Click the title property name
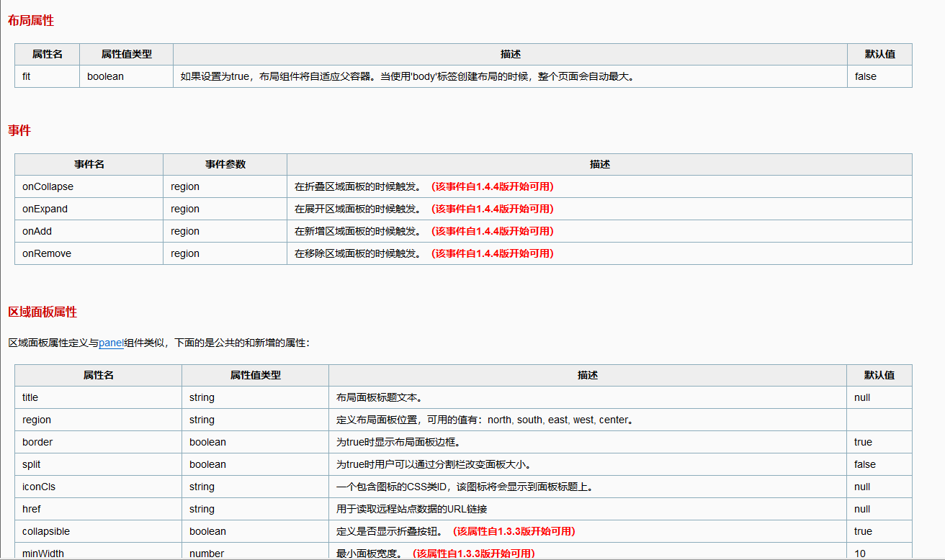 30,397
